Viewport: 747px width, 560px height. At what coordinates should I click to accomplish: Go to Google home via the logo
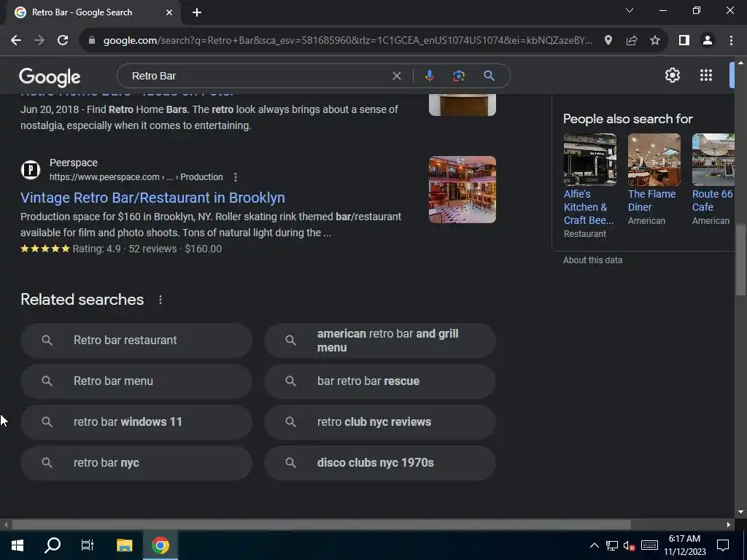tap(50, 77)
